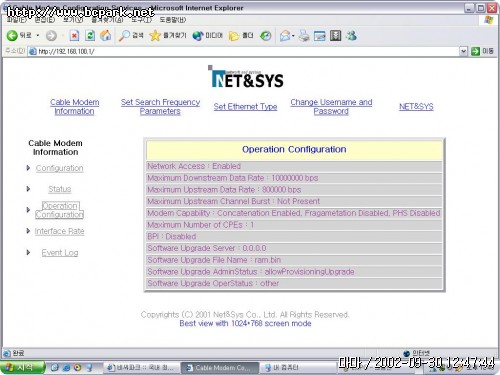
Task: Switch to Cable Modem Co... taskbar button
Action: (x=220, y=368)
